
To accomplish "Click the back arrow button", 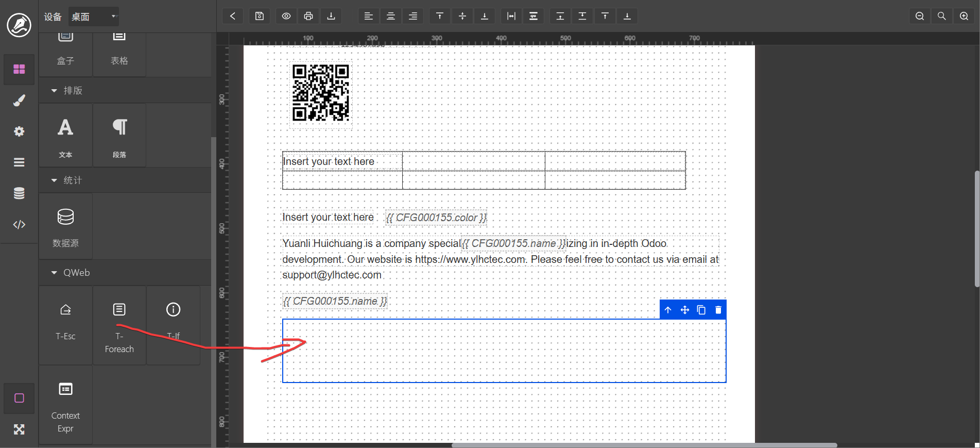I will coord(233,16).
